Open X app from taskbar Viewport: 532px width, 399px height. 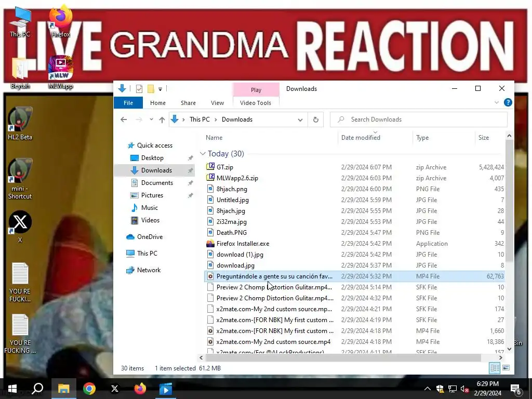click(x=115, y=389)
